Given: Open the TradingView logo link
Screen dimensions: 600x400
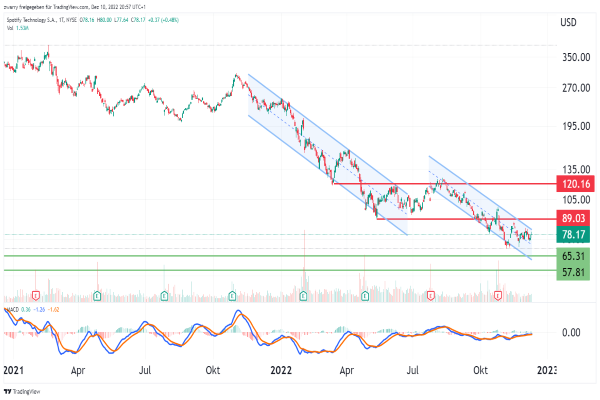Looking at the screenshot, I should click(22, 392).
